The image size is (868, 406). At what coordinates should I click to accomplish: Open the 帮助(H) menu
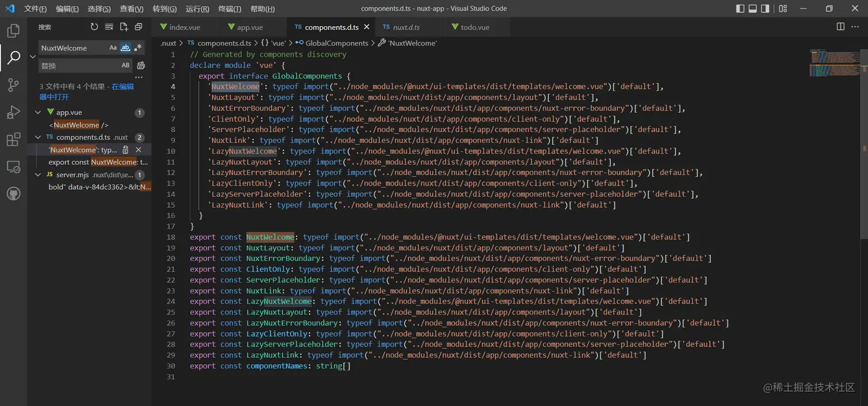click(263, 9)
